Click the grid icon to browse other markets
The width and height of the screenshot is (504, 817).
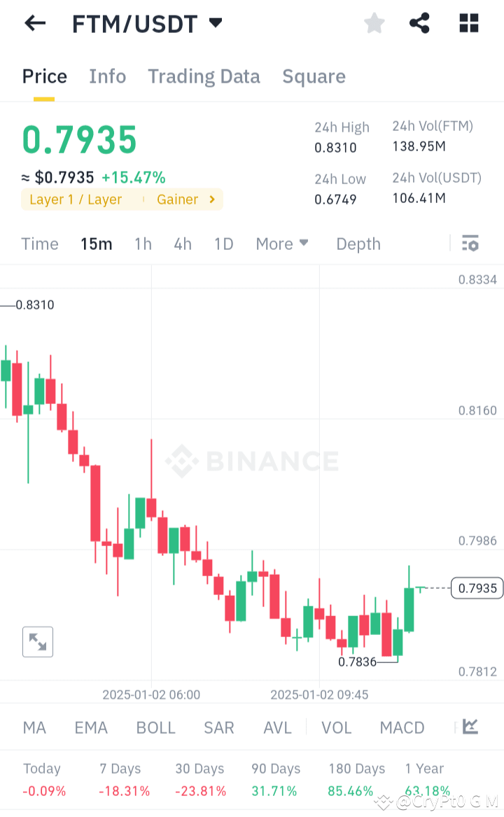click(468, 23)
